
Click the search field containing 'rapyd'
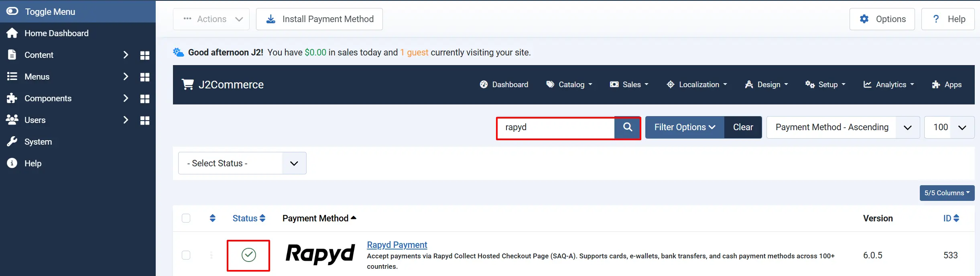pyautogui.click(x=555, y=127)
